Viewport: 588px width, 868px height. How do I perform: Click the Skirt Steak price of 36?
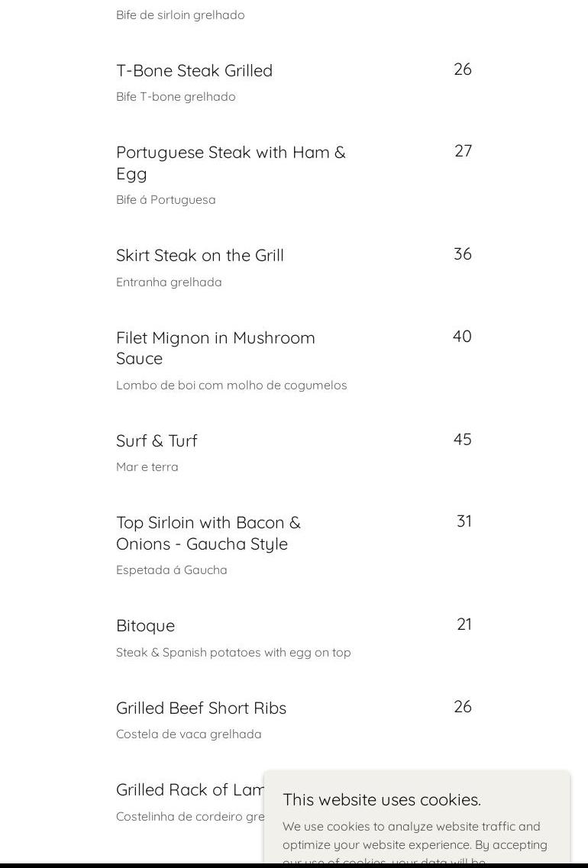[462, 254]
